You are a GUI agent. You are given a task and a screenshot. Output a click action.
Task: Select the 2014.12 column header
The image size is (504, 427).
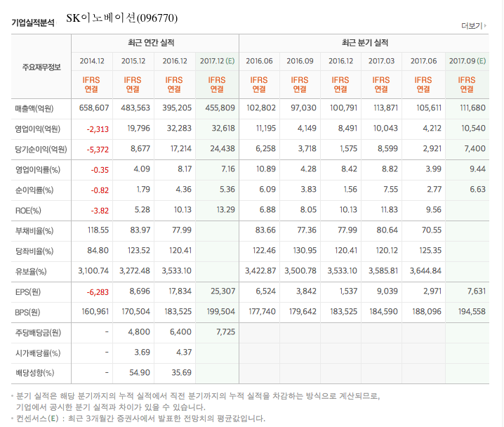point(92,61)
